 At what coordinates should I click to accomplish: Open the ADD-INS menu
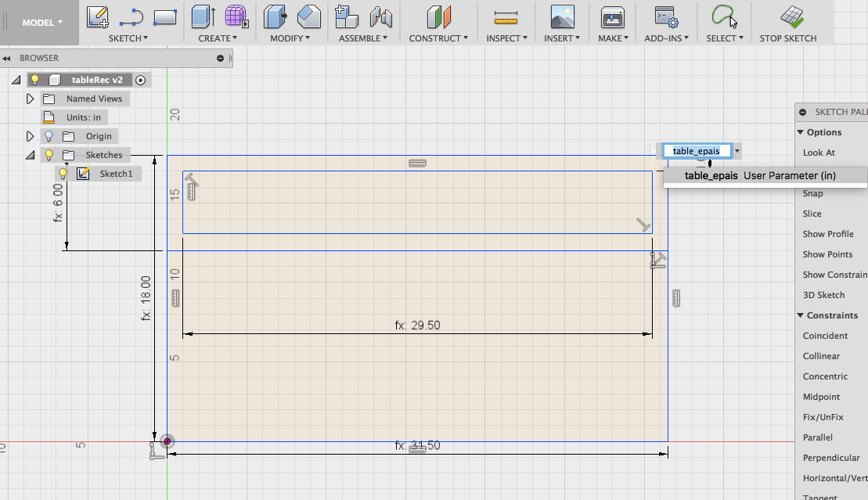click(667, 38)
